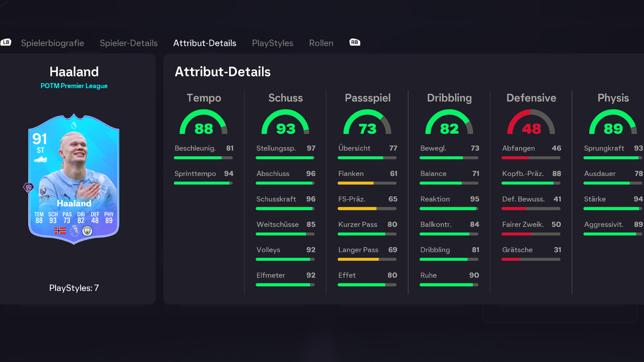Click the Sprinttempo progress bar
The height and width of the screenshot is (362, 644).
point(203,183)
